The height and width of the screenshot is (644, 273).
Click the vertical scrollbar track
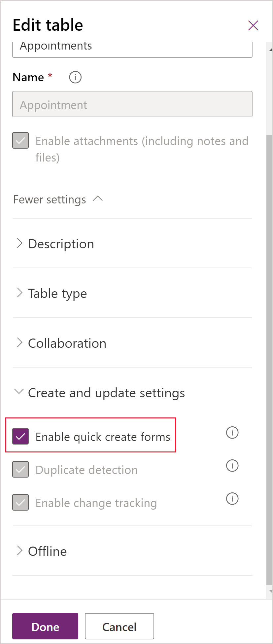(269, 297)
